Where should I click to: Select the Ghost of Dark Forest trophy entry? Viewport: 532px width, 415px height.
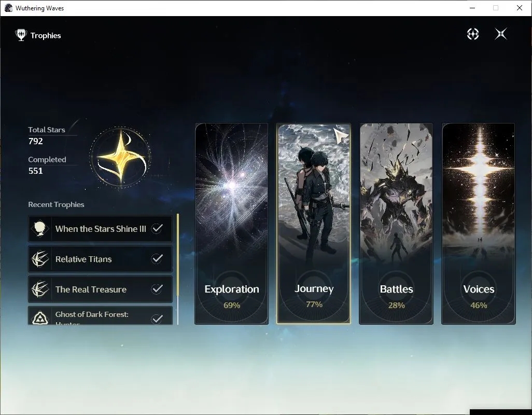[100, 315]
